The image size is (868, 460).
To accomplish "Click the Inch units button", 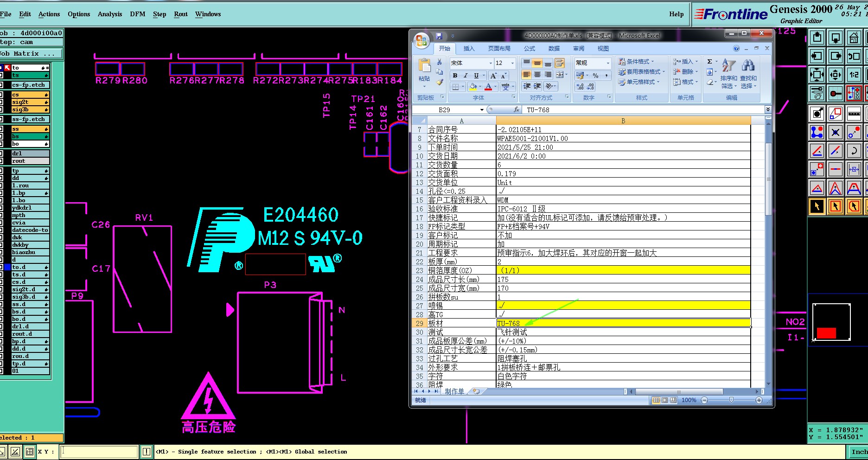I will (859, 452).
